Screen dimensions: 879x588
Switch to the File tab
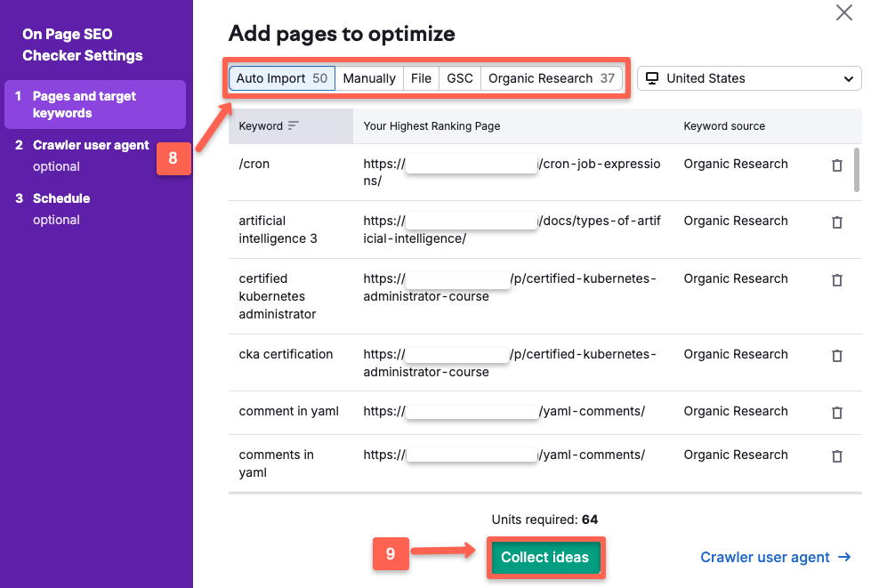coord(420,78)
